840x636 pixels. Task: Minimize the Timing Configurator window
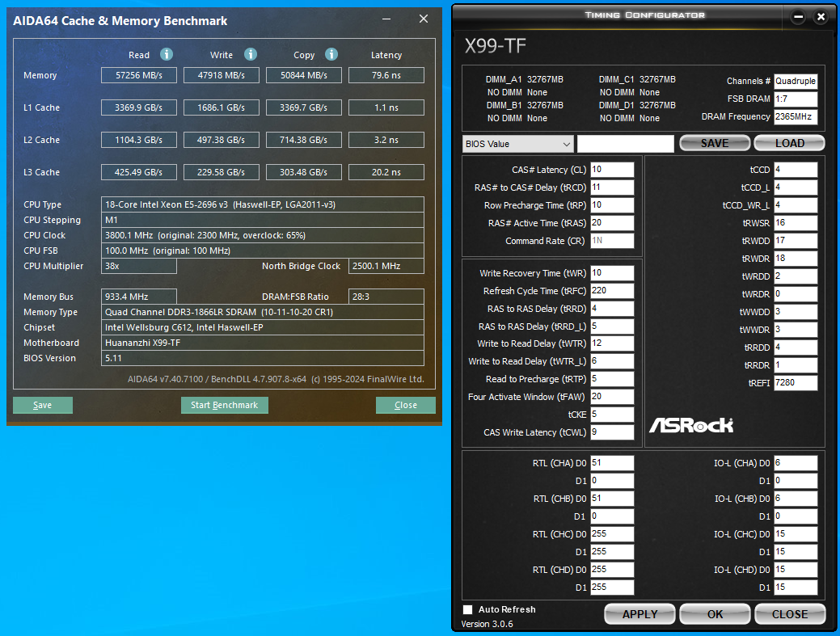(x=798, y=17)
